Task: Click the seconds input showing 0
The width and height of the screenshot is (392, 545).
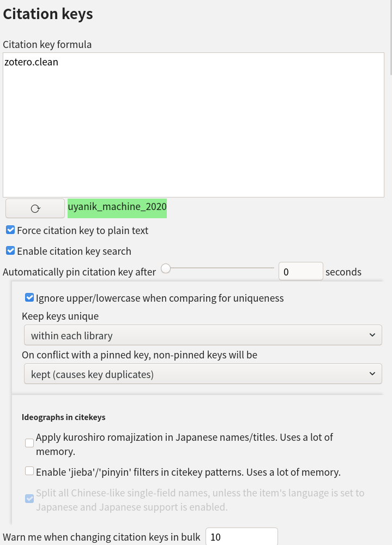Action: point(300,271)
